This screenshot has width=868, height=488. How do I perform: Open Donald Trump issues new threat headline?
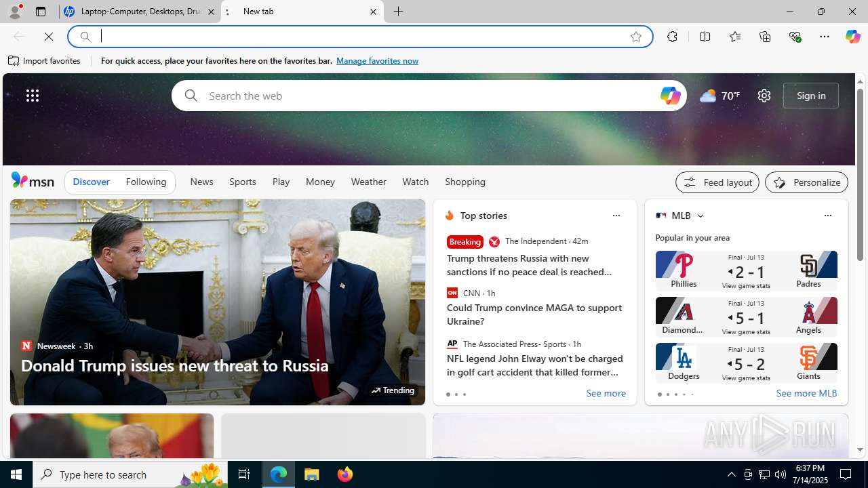click(x=175, y=365)
